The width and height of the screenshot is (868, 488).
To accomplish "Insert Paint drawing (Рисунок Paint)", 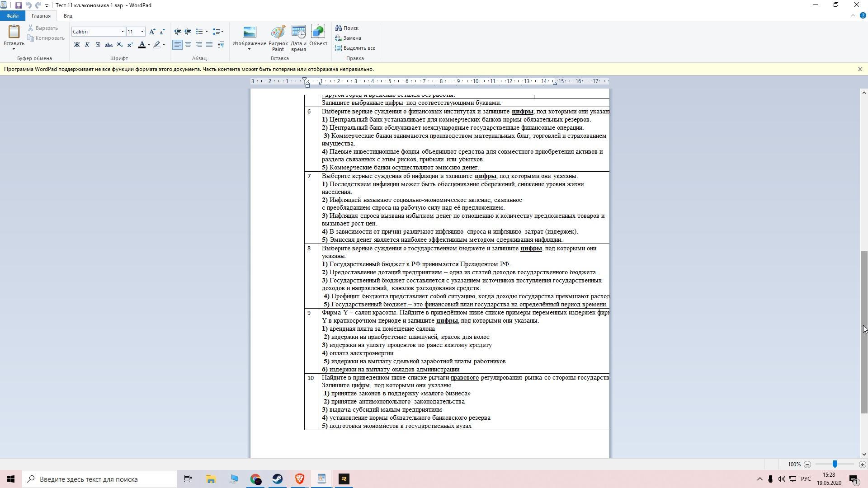I will [x=278, y=38].
